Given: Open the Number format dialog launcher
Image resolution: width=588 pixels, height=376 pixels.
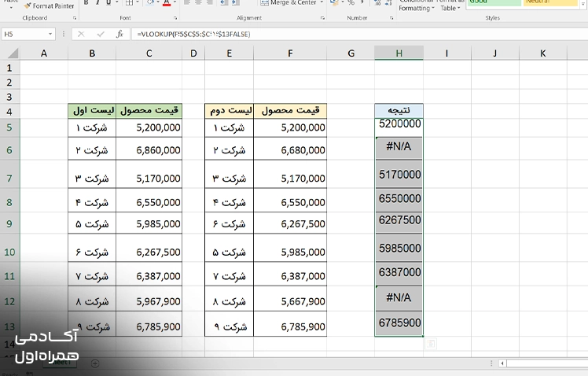Looking at the screenshot, I should [391, 17].
